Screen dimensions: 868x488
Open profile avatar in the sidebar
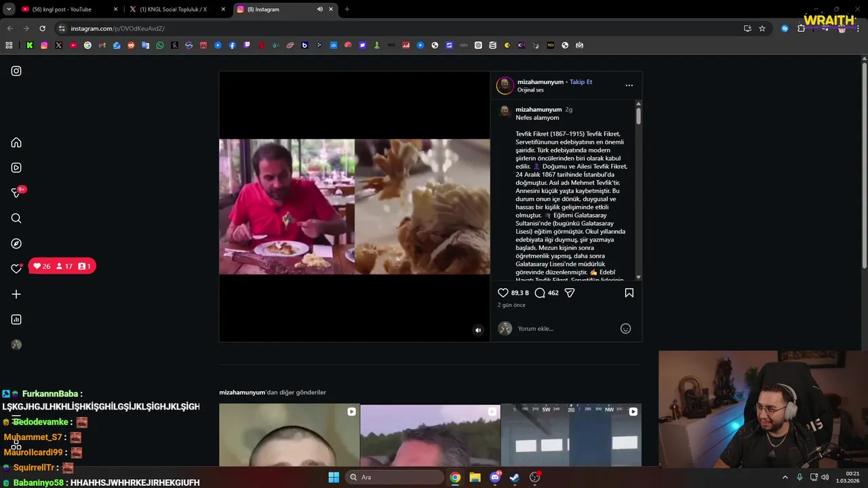pos(16,345)
